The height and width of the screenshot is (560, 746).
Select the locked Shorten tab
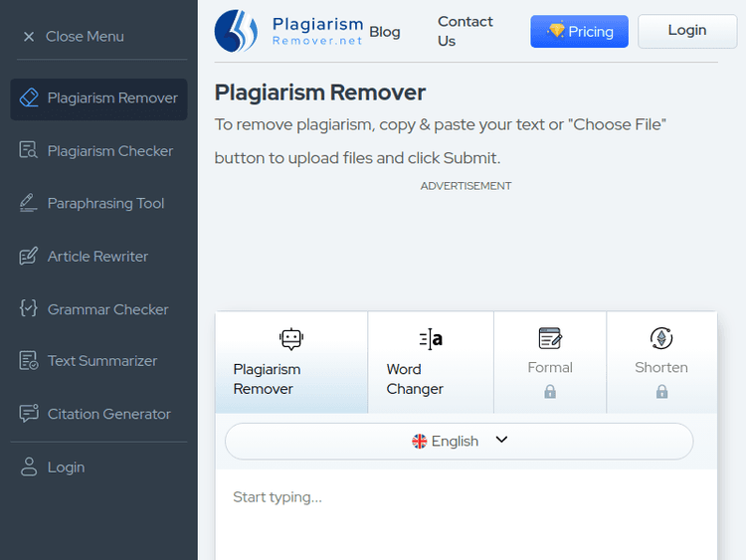click(x=661, y=362)
